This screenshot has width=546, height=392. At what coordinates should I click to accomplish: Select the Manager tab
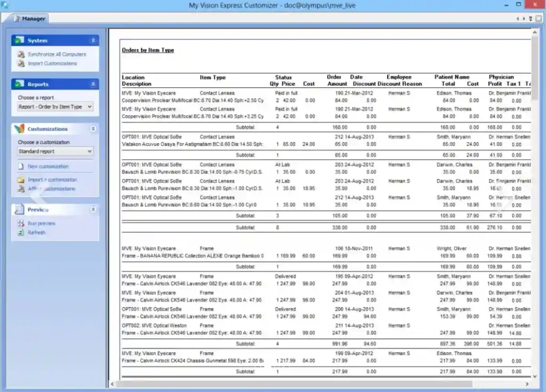click(29, 18)
